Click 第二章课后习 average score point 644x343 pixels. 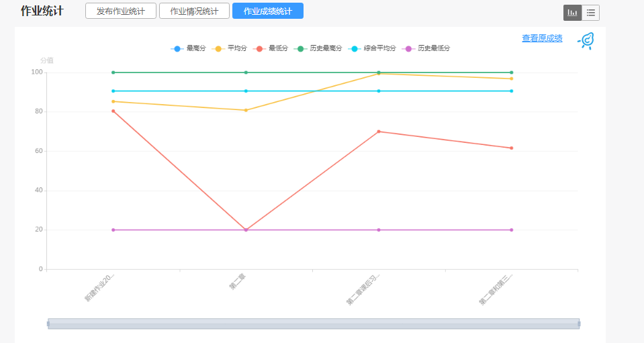[x=379, y=74]
